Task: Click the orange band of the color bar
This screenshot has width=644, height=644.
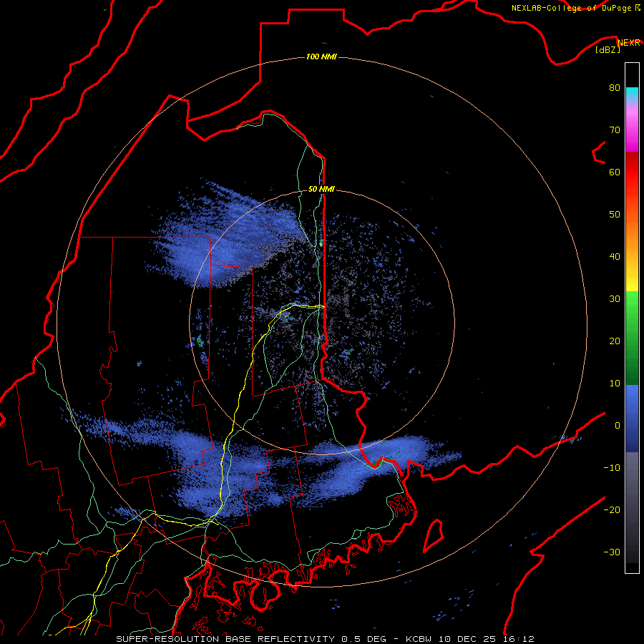Action: pyautogui.click(x=632, y=238)
